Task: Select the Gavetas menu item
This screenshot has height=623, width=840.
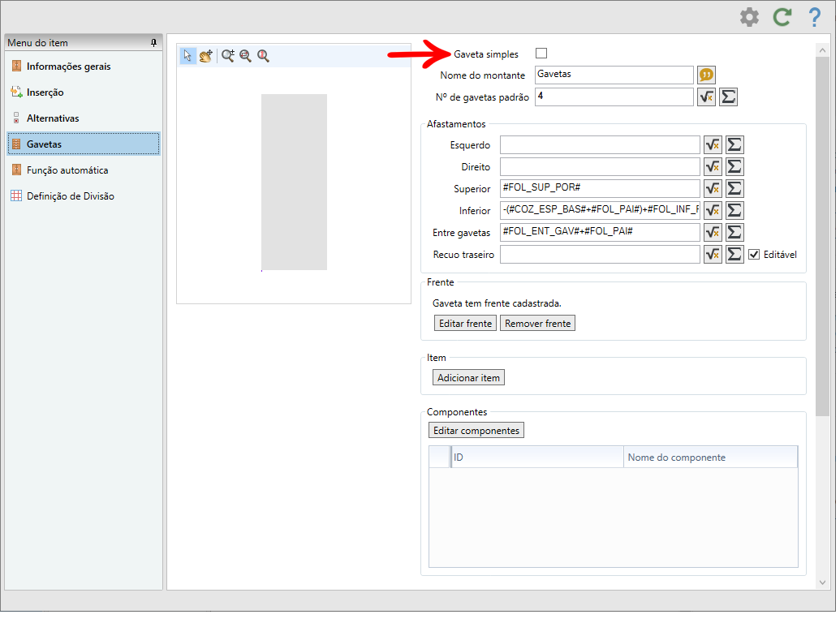Action: [84, 144]
